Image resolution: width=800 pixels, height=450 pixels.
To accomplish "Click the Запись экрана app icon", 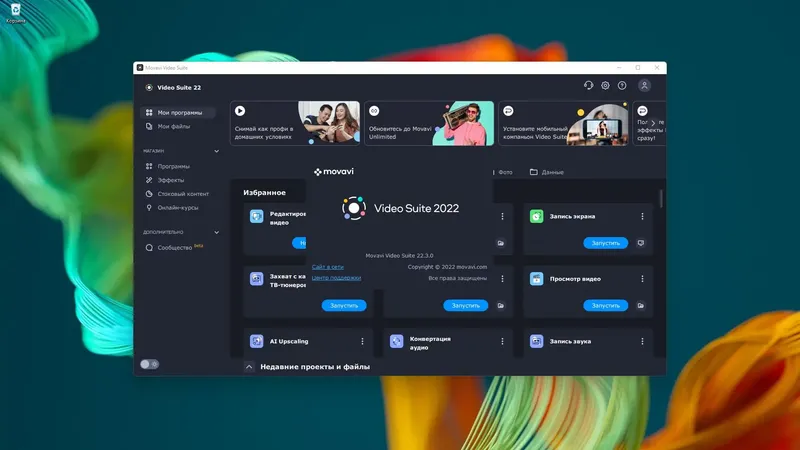I will [536, 216].
